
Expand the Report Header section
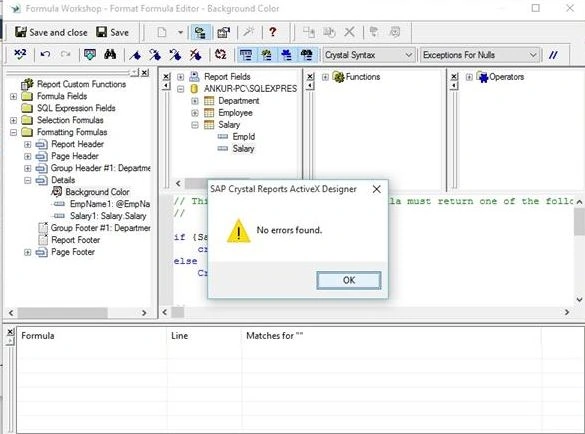pos(28,144)
